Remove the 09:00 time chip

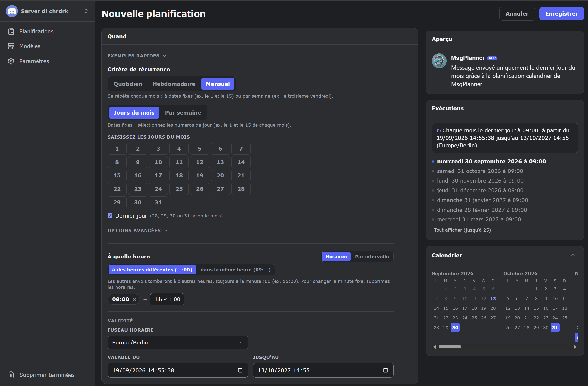tap(134, 300)
